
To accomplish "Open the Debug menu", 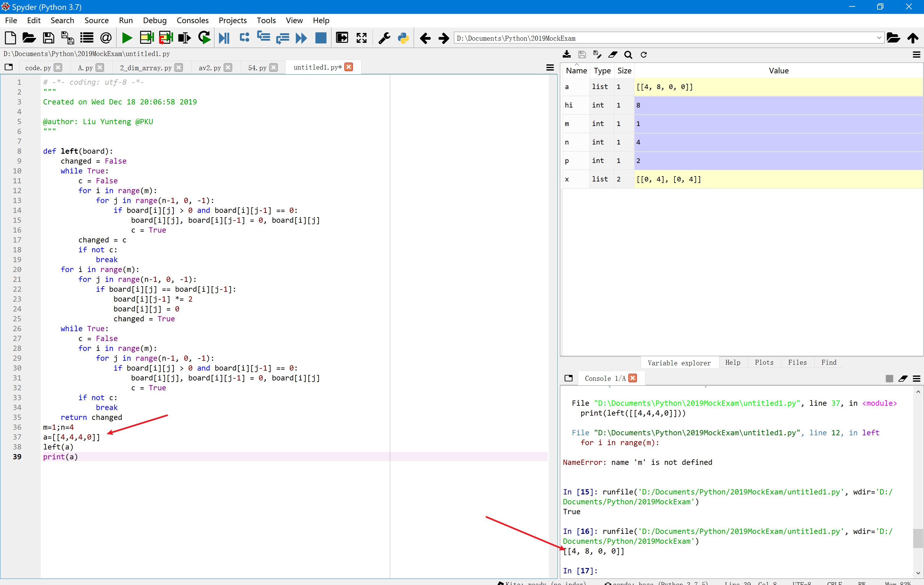I will [154, 20].
